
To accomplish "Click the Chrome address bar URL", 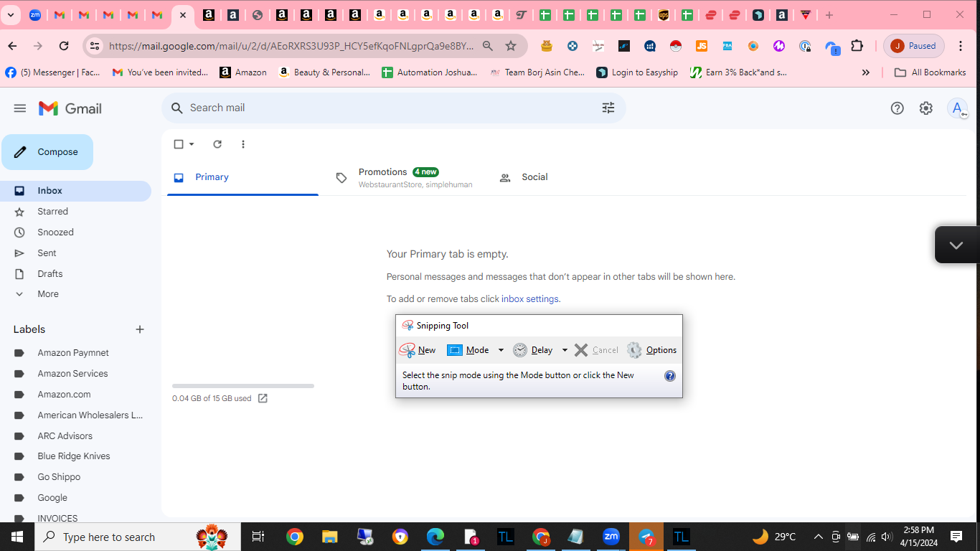I will point(291,46).
